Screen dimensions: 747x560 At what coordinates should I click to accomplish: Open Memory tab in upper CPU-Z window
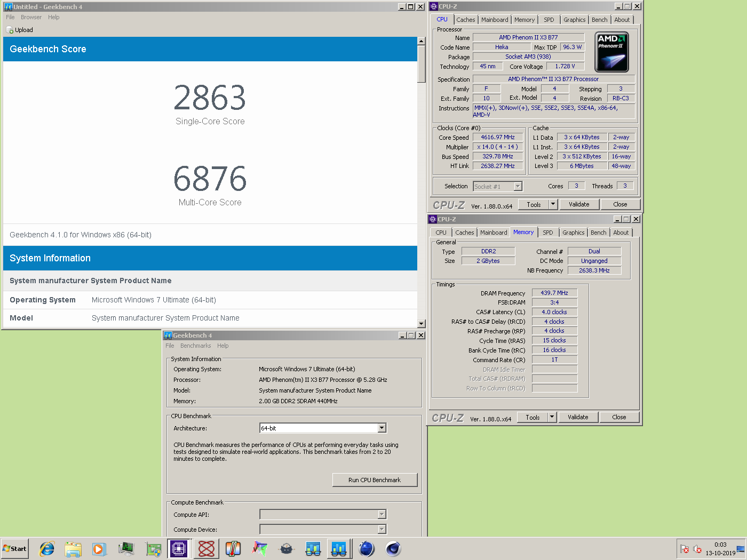pyautogui.click(x=525, y=20)
